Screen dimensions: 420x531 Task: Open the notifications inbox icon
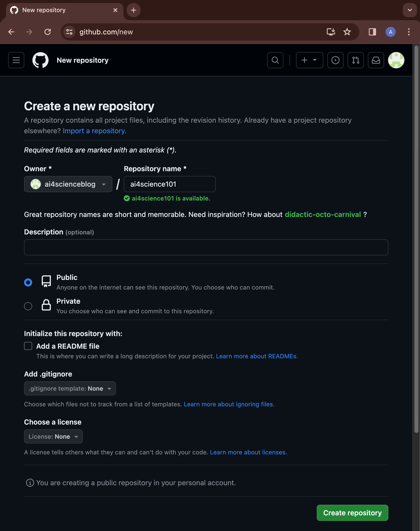376,60
